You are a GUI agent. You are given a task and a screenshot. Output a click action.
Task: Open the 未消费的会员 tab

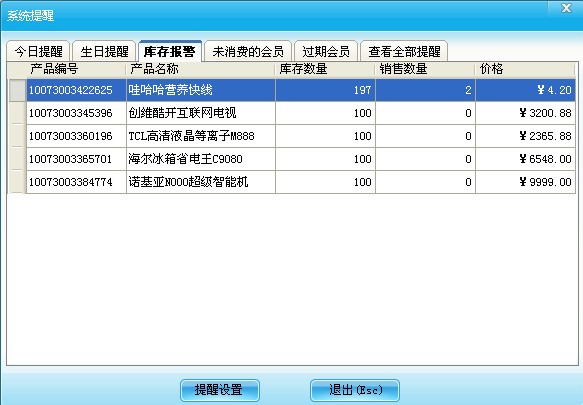tap(248, 51)
